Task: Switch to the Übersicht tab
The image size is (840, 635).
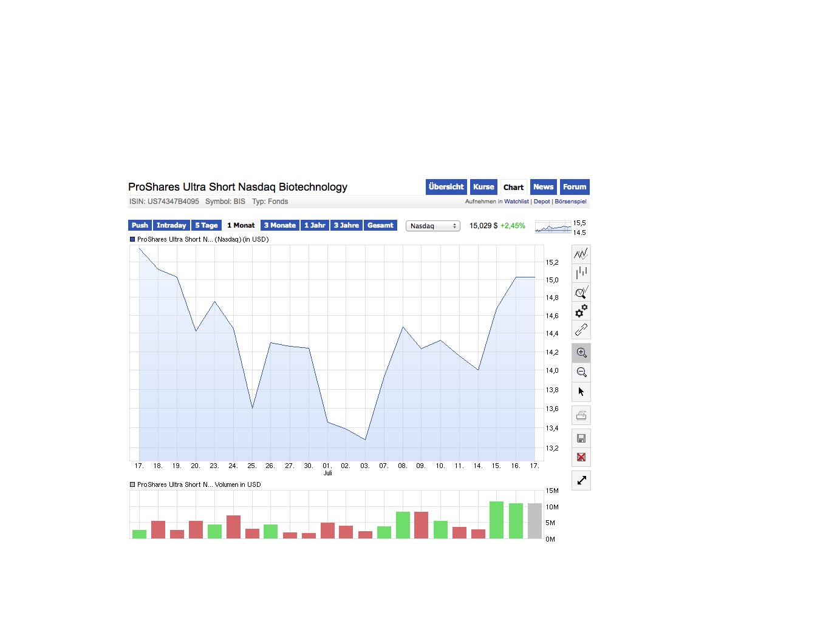Action: (x=446, y=187)
